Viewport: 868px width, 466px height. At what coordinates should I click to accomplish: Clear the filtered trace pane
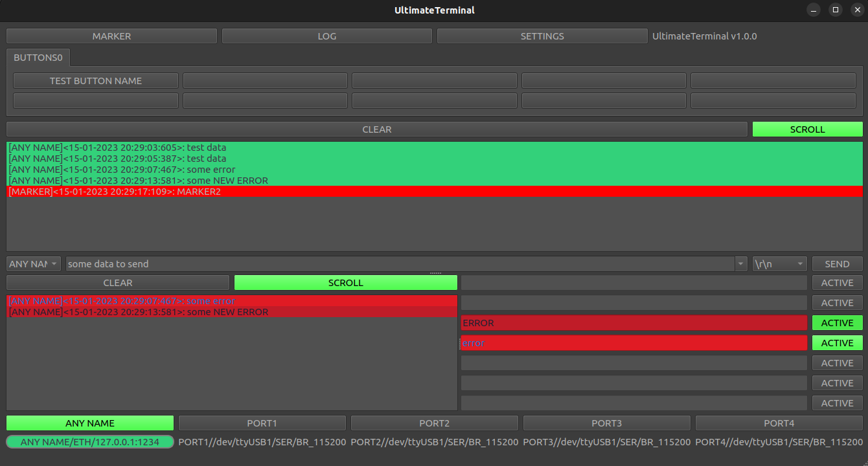click(x=117, y=282)
